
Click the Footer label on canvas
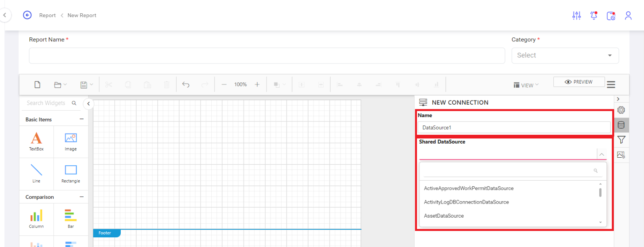point(106,233)
